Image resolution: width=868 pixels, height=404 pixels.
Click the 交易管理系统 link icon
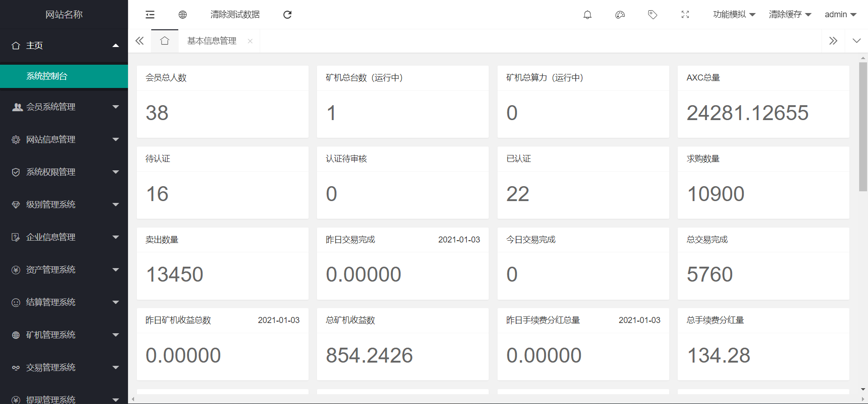tap(16, 368)
